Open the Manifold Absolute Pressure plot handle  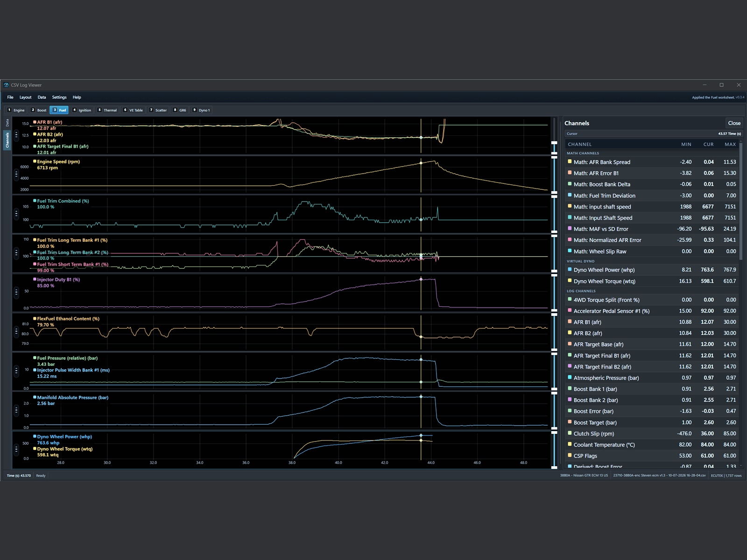point(16,411)
